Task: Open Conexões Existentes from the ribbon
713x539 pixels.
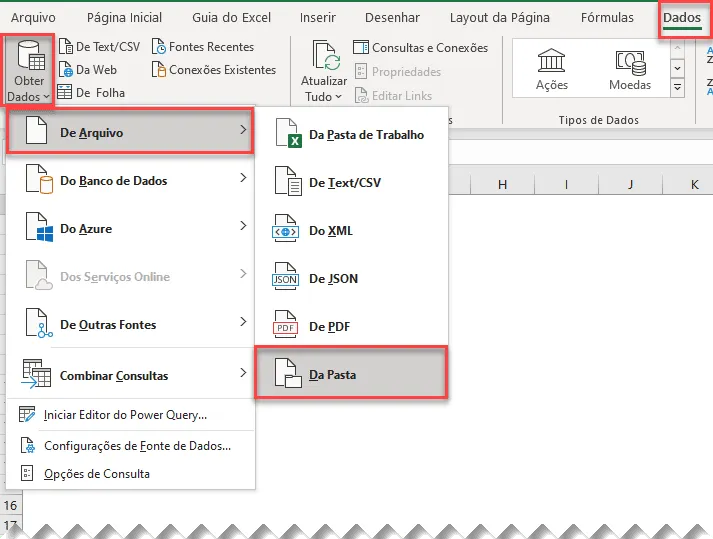Action: (214, 70)
